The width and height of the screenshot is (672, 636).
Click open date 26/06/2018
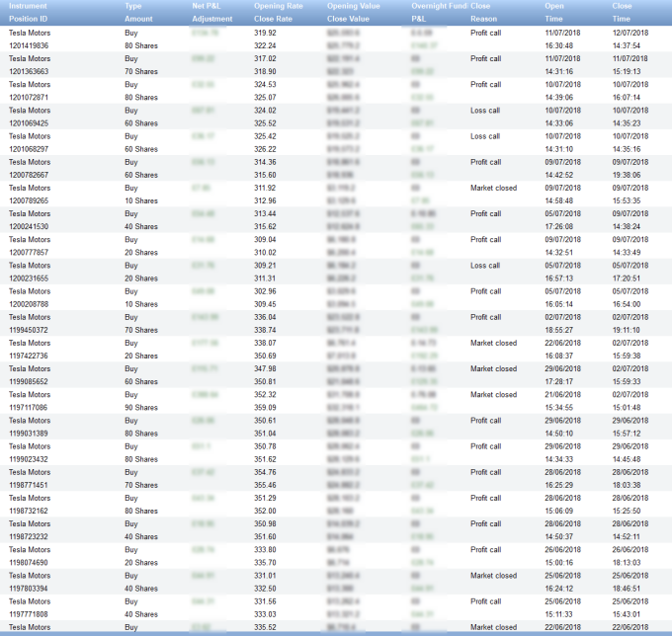click(562, 549)
